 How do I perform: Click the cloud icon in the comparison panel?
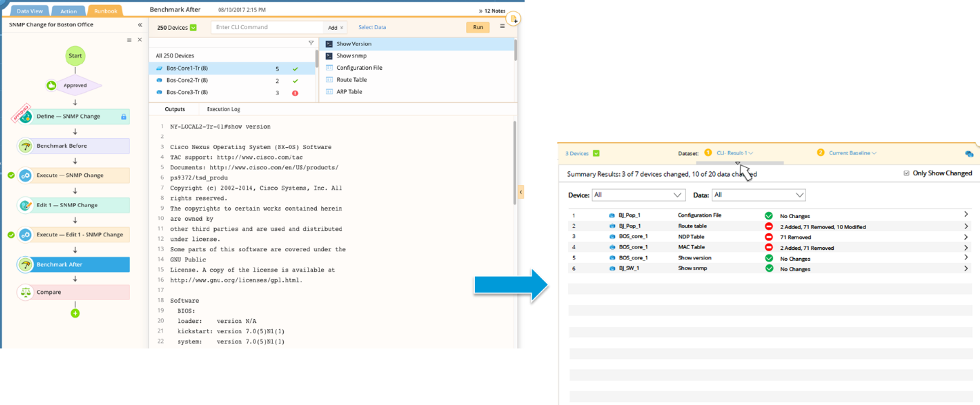click(x=970, y=153)
